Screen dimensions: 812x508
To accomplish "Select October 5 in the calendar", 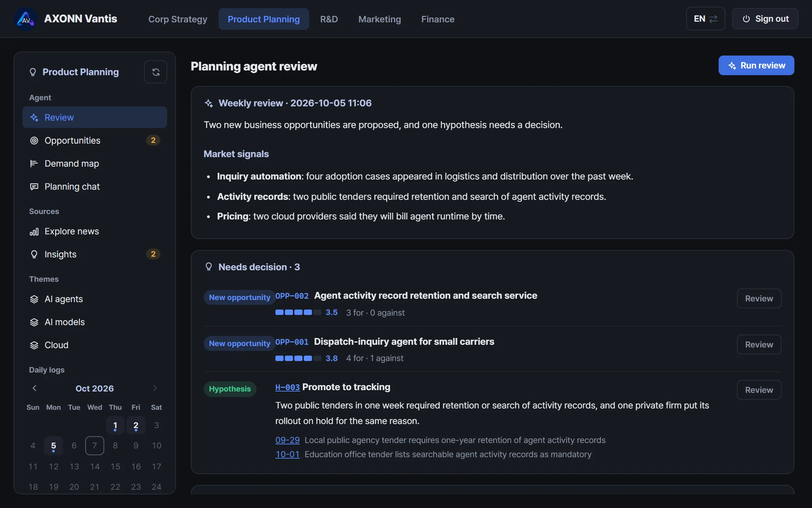I will 53,446.
